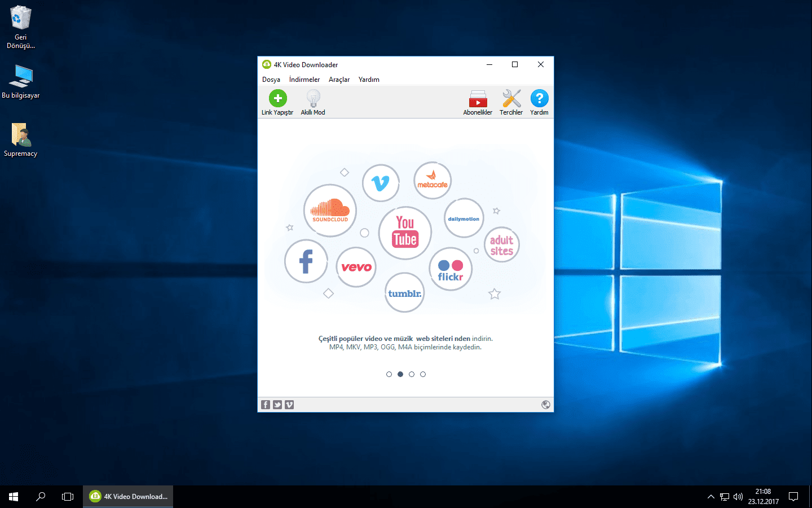Open Abonelikler subscriptions icon
Image resolution: width=812 pixels, height=508 pixels.
pos(478,103)
